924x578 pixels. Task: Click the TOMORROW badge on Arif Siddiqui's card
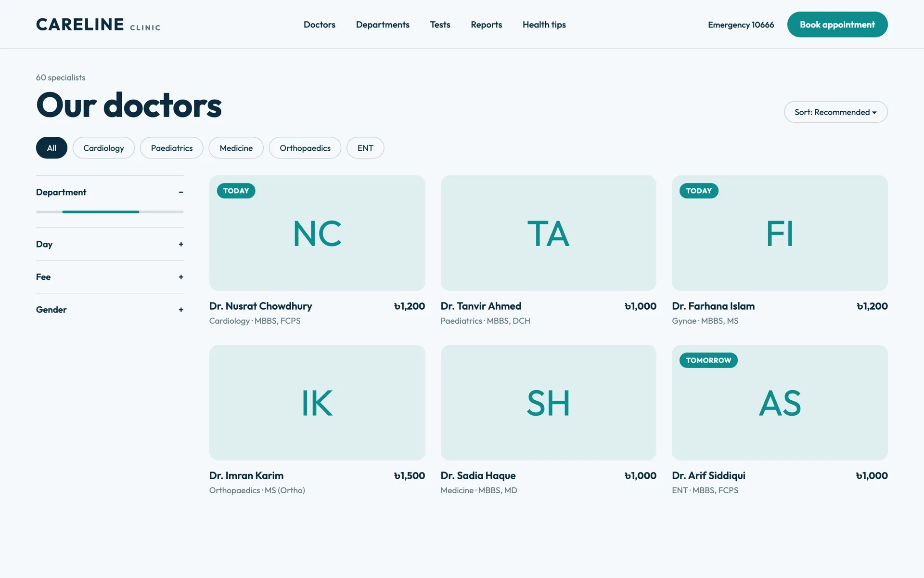[708, 360]
